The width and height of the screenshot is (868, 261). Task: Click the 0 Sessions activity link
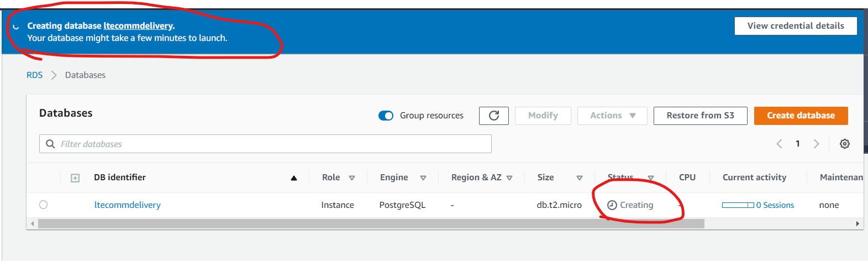(775, 205)
